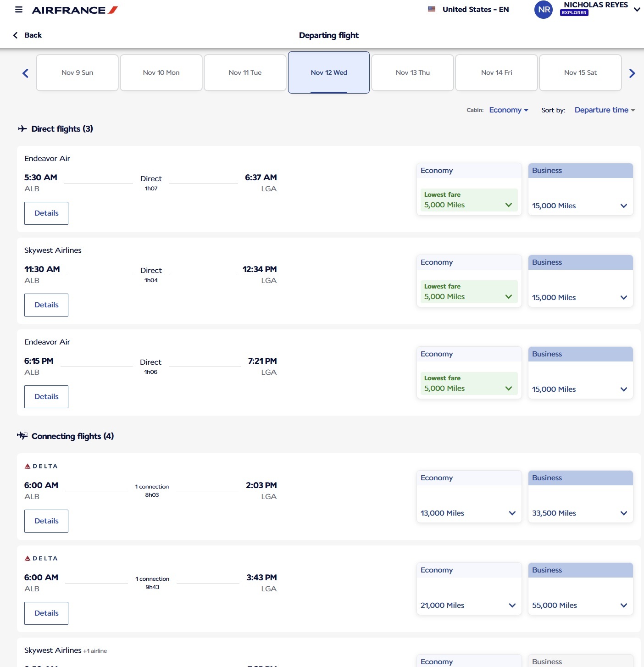Click the Delta logo on 9h43 flight

(x=41, y=558)
